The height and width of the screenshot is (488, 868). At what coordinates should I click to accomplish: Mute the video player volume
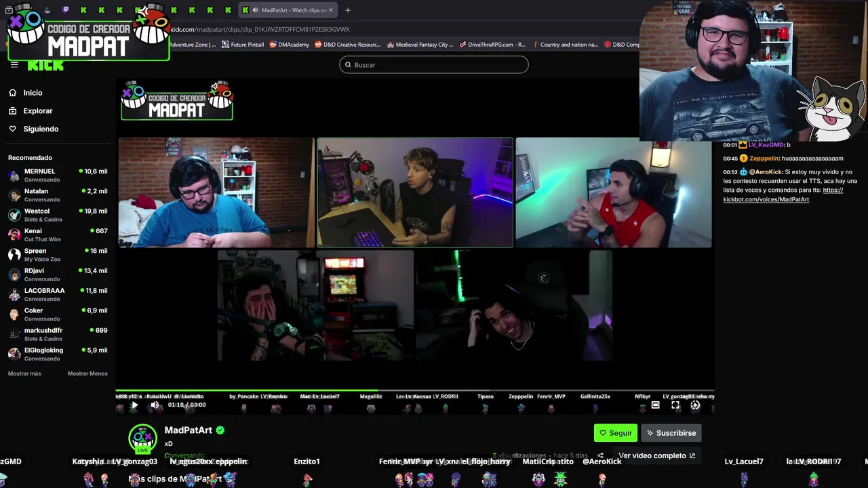click(x=155, y=405)
